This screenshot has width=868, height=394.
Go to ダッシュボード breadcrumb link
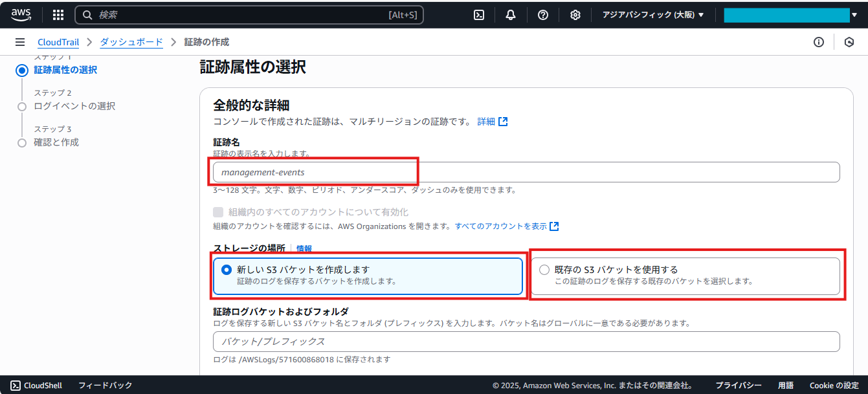click(x=131, y=42)
